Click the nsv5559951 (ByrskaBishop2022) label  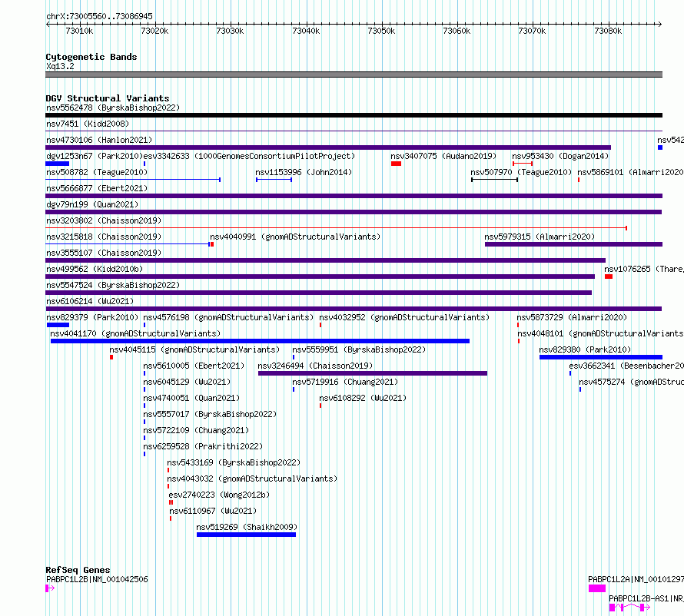coord(359,349)
